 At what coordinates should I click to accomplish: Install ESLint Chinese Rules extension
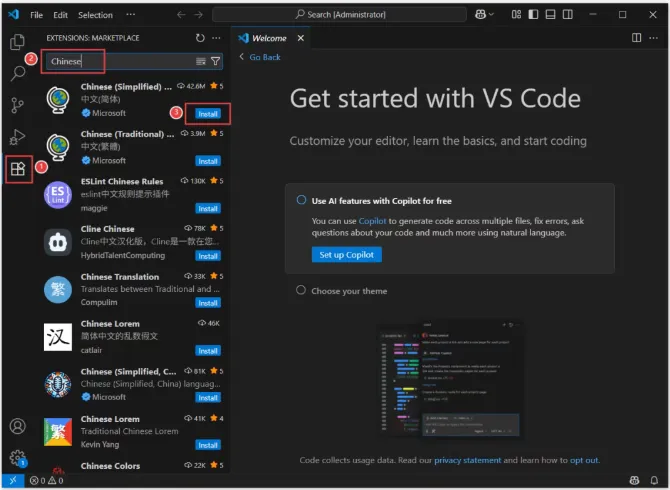pyautogui.click(x=208, y=208)
